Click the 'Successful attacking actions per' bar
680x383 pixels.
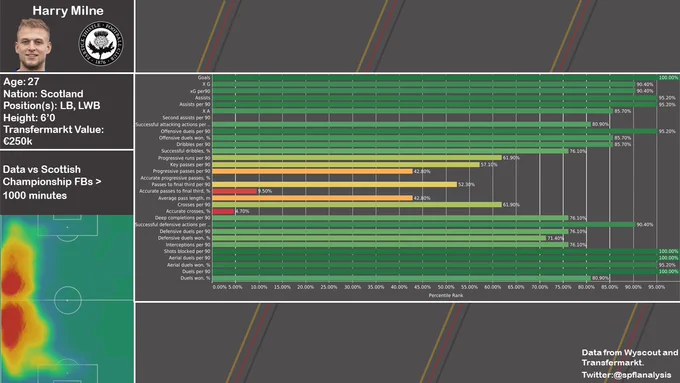click(x=402, y=124)
